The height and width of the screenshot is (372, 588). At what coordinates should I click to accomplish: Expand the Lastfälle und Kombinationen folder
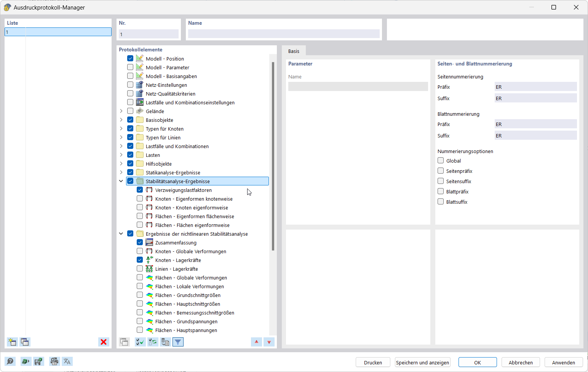click(121, 146)
